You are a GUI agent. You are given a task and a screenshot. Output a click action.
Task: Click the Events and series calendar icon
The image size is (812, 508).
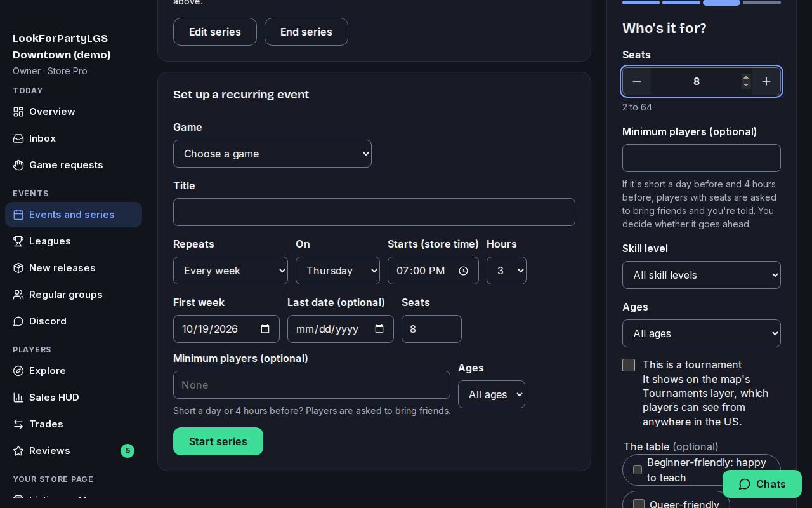click(18, 215)
